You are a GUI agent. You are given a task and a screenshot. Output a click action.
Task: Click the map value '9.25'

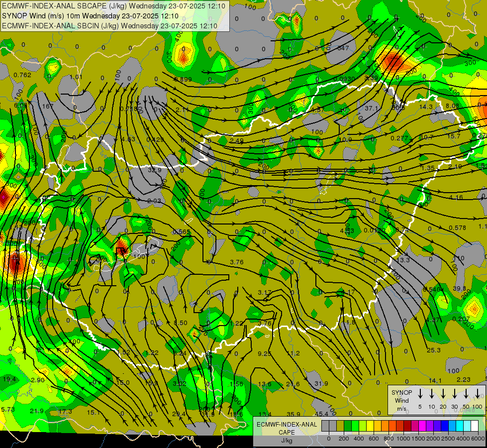point(265,353)
